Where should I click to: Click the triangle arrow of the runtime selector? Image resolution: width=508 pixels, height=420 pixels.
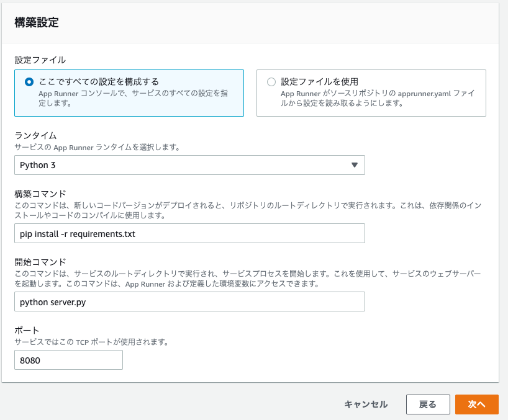pyautogui.click(x=355, y=165)
